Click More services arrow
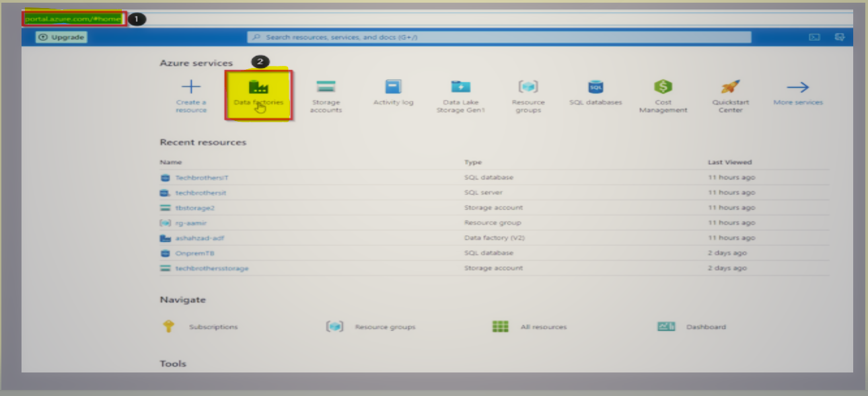The height and width of the screenshot is (396, 868). coord(798,87)
